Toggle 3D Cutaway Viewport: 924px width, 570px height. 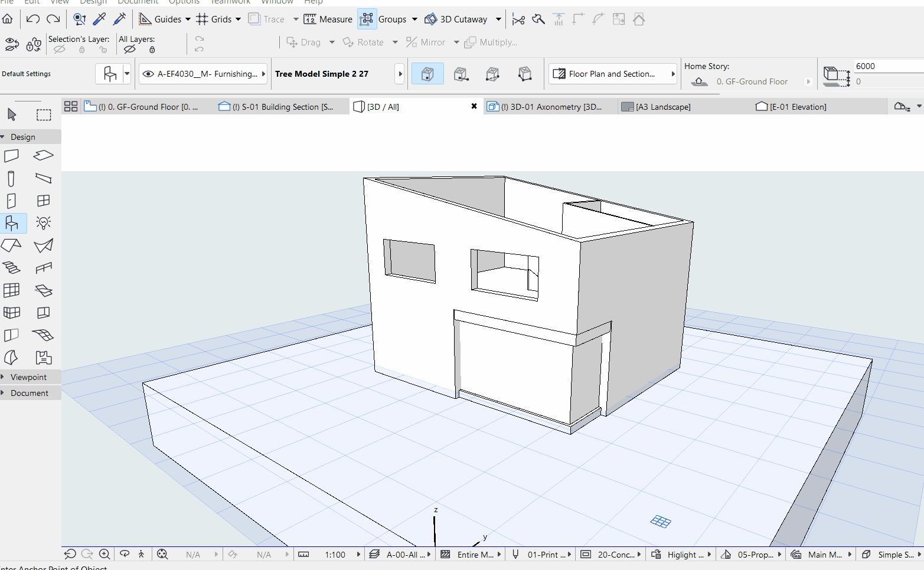coord(456,19)
